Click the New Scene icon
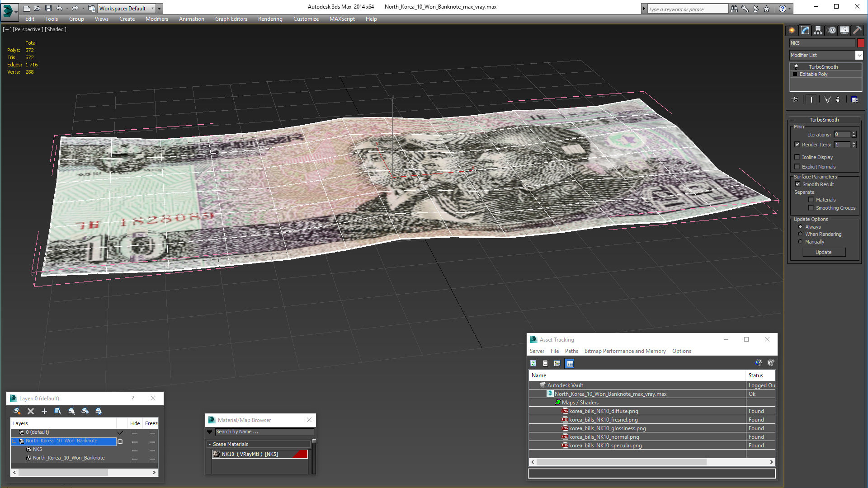This screenshot has height=488, width=868. point(27,8)
